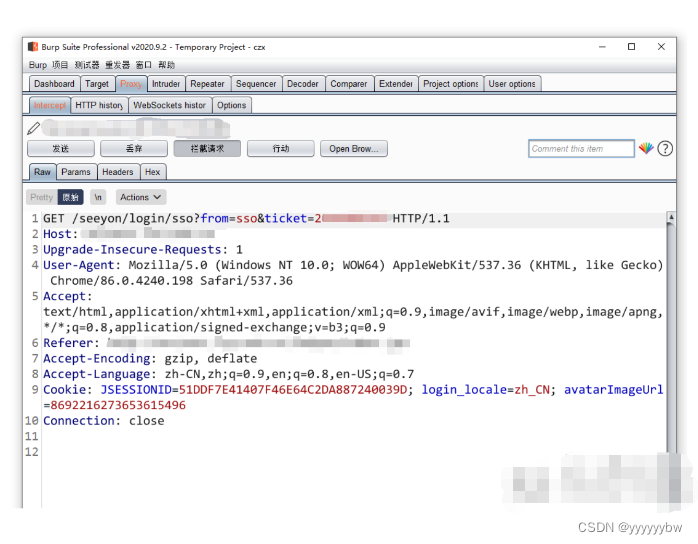The height and width of the screenshot is (544, 698).
Task: Select the Intercept sub-tab
Action: (x=49, y=105)
